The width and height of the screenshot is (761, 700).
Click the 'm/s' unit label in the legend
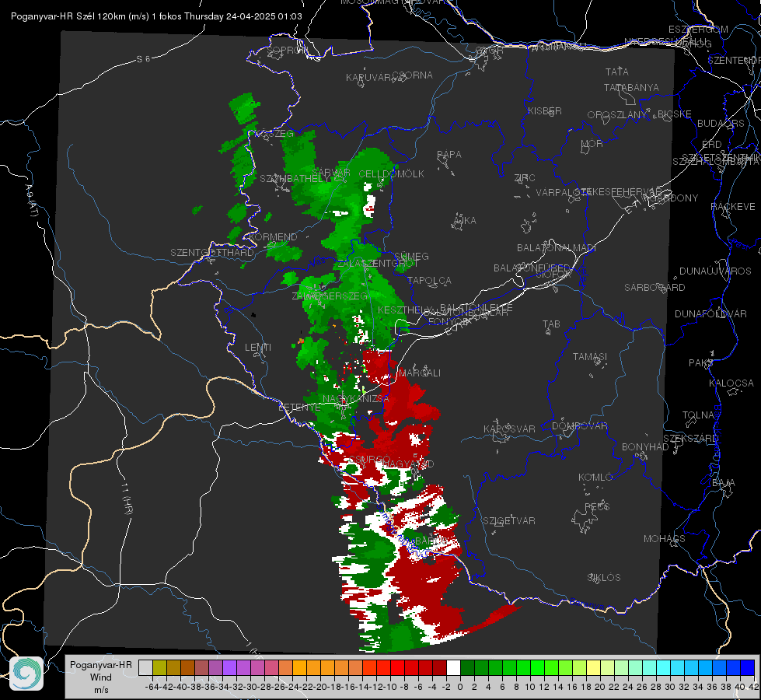click(101, 690)
